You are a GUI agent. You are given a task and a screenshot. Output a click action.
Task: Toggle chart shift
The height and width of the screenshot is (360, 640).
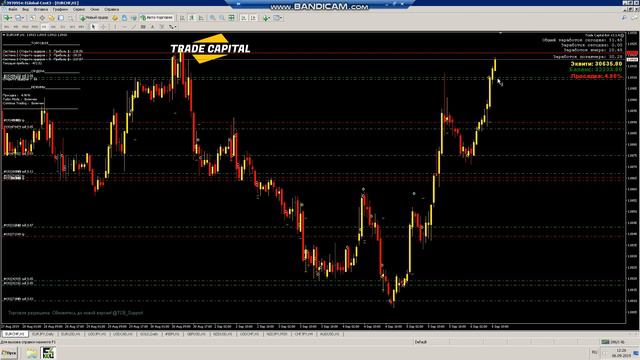click(253, 18)
